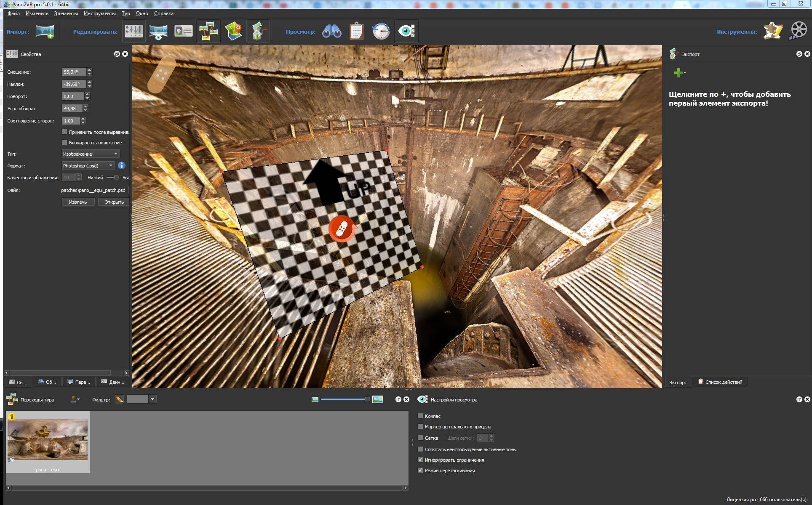
Task: Undock the Export panel
Action: click(x=799, y=54)
